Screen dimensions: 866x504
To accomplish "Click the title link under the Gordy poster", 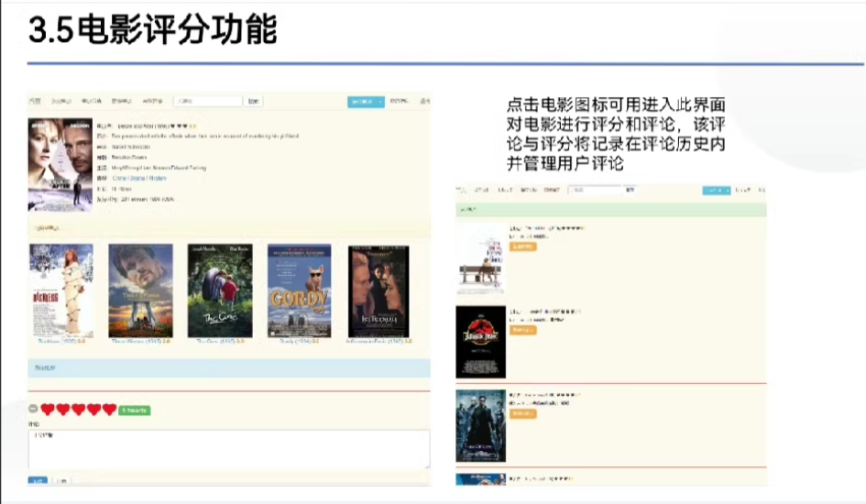I will [x=300, y=342].
